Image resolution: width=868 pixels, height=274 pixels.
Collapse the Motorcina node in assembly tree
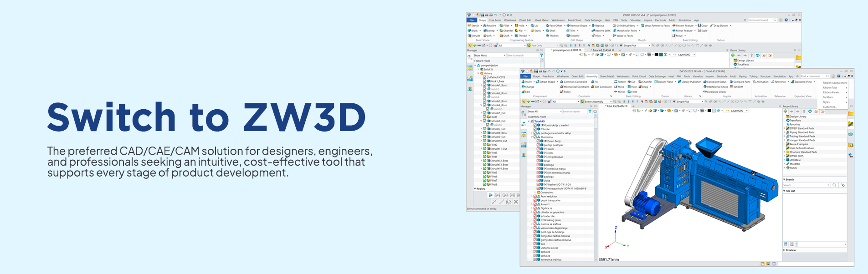point(532,137)
